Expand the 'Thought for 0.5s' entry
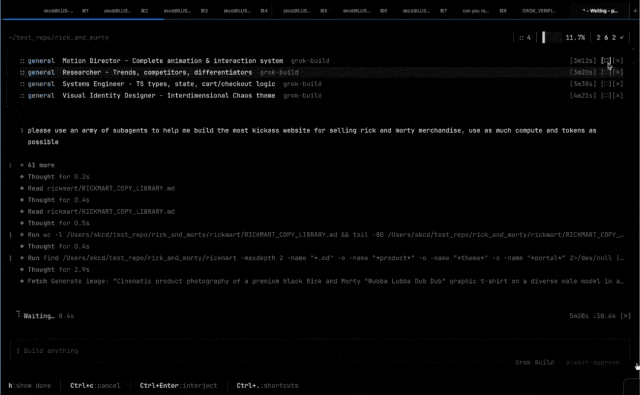640x395 pixels. click(x=58, y=223)
